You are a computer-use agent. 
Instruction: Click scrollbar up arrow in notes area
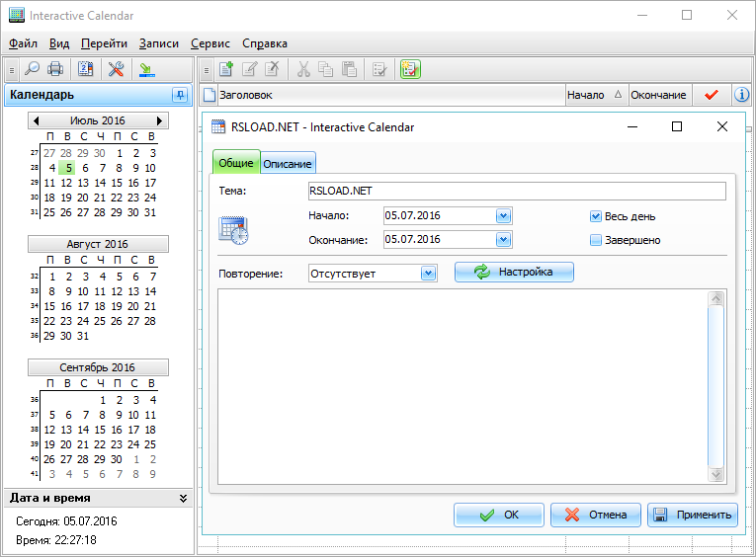pos(716,298)
